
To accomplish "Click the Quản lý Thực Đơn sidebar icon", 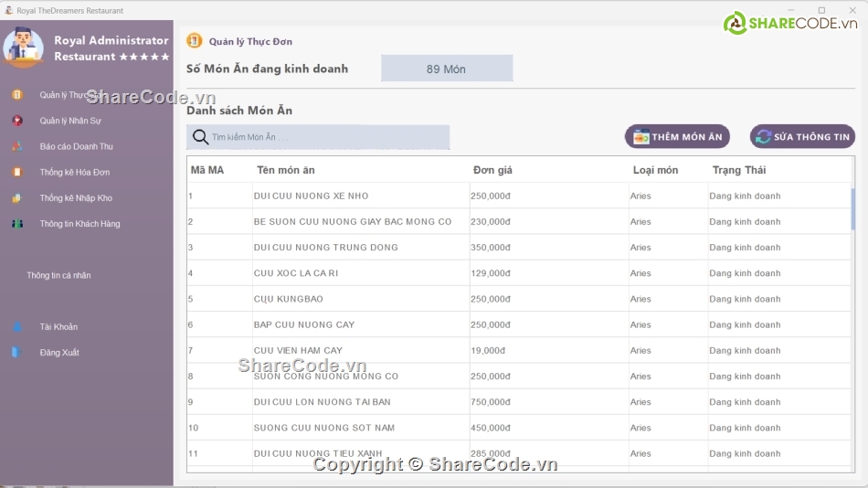I will (16, 95).
